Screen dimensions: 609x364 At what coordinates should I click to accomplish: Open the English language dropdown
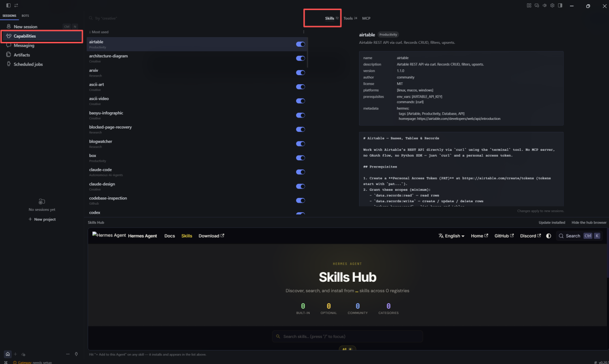tap(452, 236)
